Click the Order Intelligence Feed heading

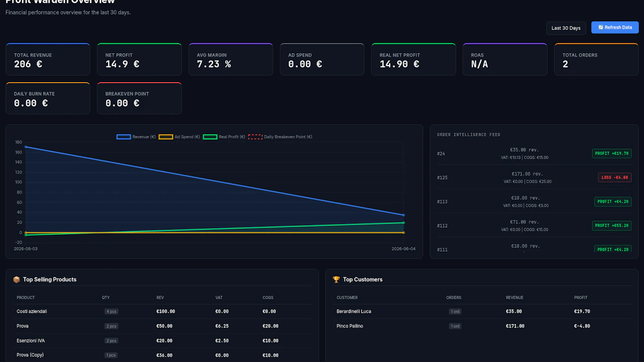(x=469, y=135)
